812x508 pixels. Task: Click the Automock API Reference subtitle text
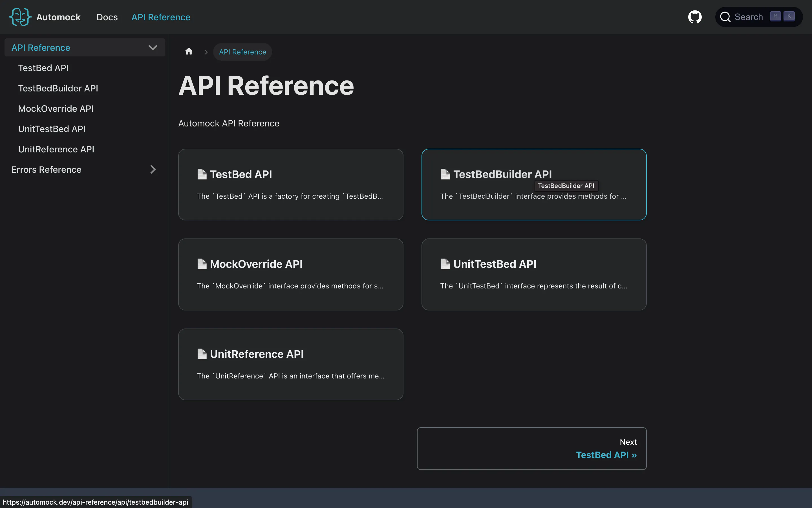[x=228, y=123]
